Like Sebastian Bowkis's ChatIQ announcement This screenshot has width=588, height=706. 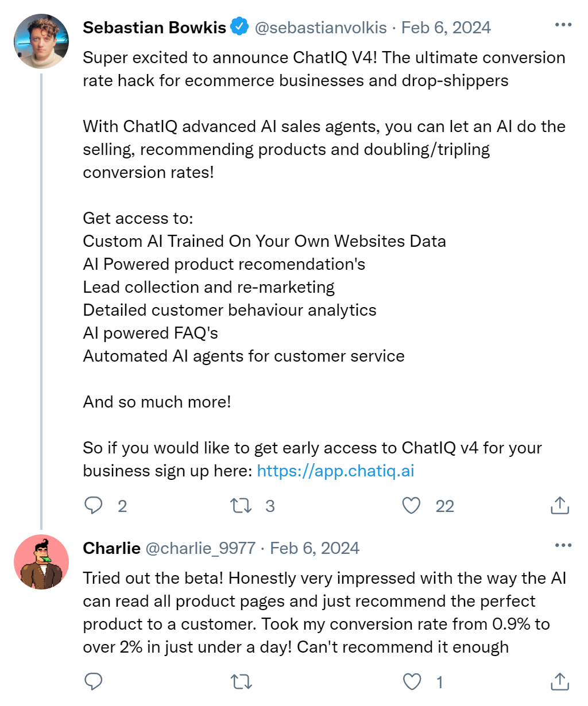point(411,506)
